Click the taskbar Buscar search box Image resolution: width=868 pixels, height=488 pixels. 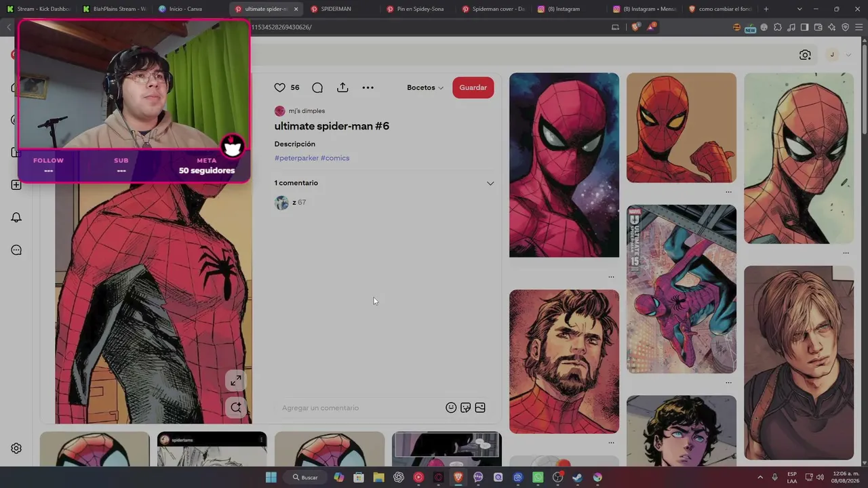click(x=304, y=477)
